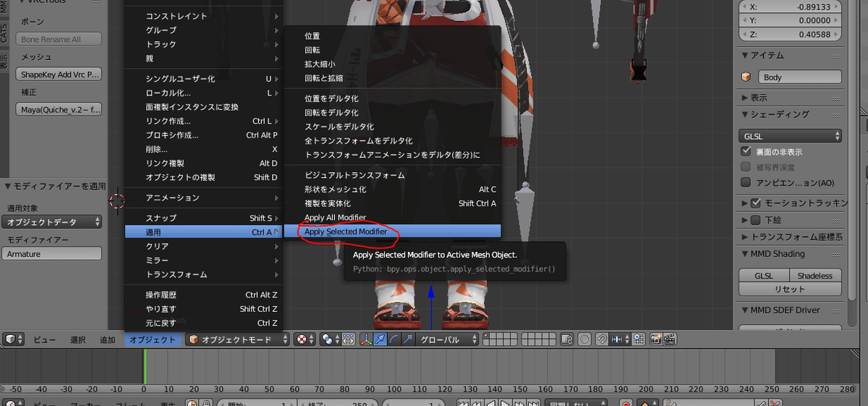Expand the 表示 panel
The image size is (868, 406).
click(x=744, y=98)
